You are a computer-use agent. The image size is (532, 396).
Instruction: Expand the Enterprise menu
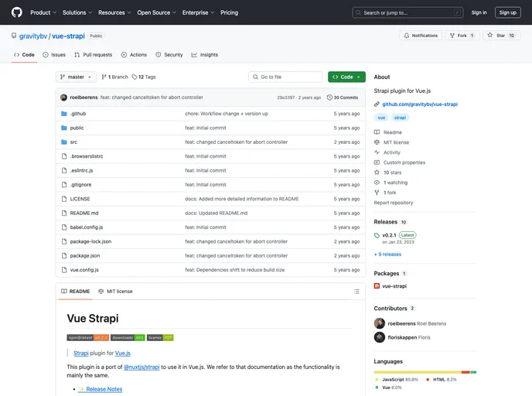click(198, 12)
